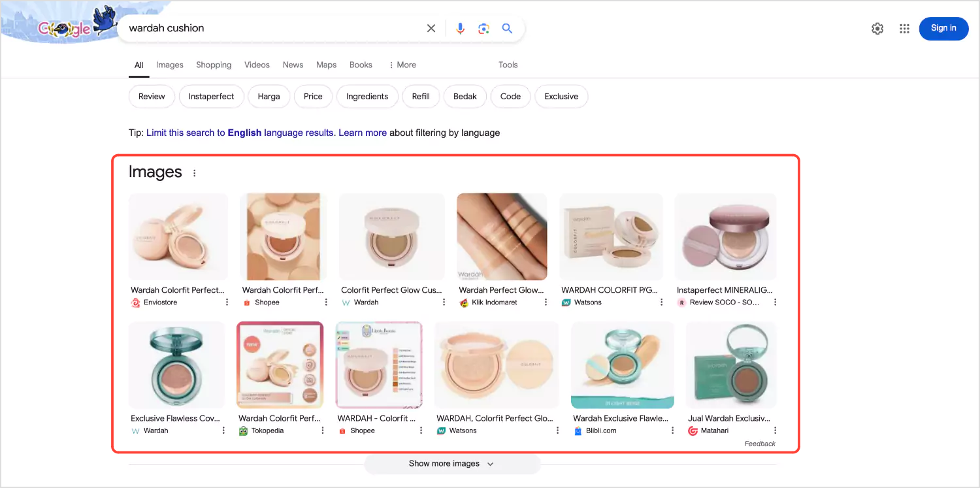Open Matahari Jual Wardah Exclusive thumbnail

(731, 365)
